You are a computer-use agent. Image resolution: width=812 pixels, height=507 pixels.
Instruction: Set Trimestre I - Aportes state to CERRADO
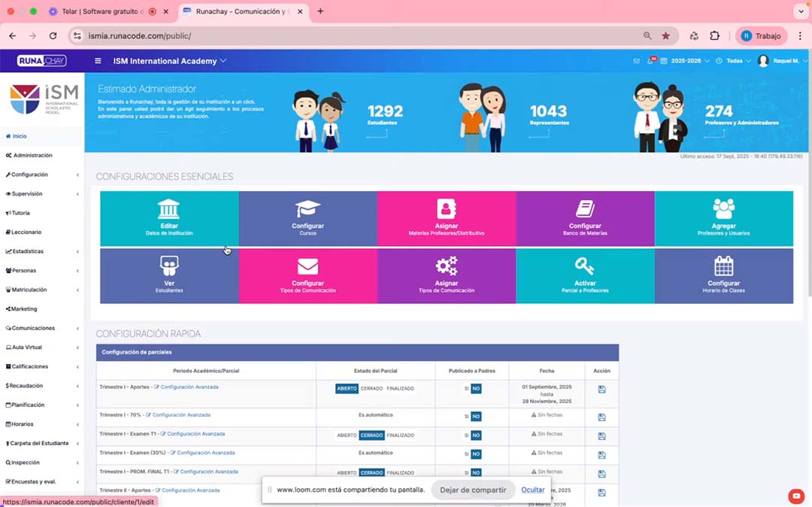click(x=371, y=389)
